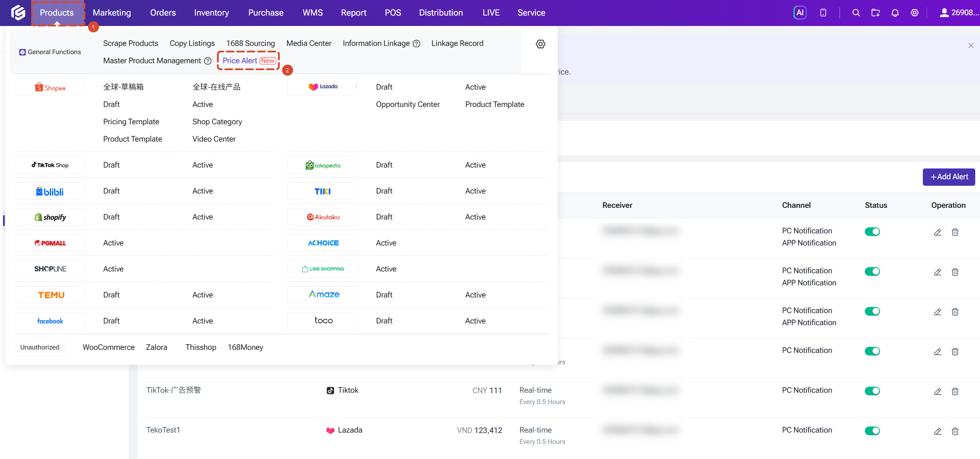Image resolution: width=980 pixels, height=459 pixels.
Task: Open the settings gear in the top bar
Action: 915,13
